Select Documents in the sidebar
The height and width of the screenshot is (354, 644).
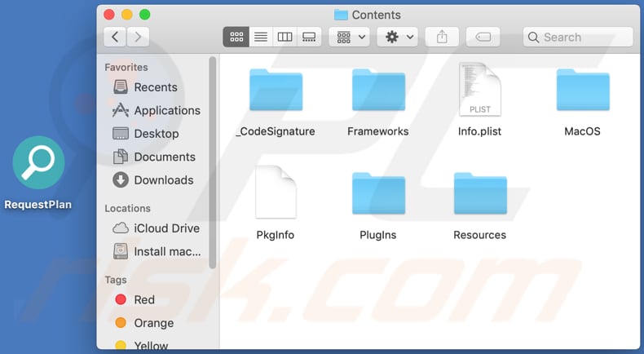(153, 157)
